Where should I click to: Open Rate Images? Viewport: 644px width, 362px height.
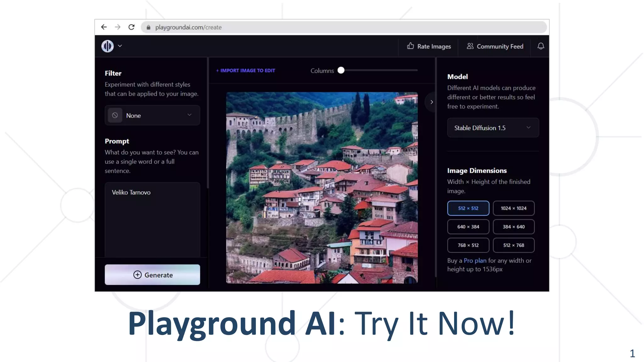point(429,46)
